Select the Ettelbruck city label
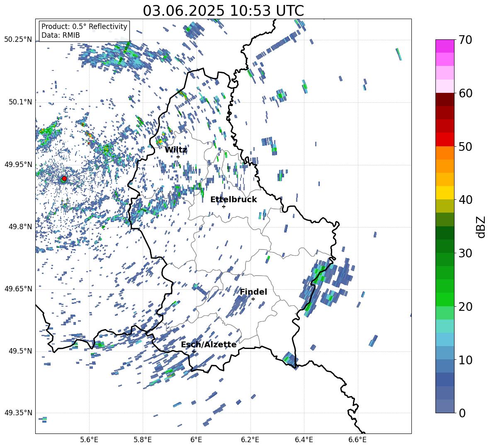The image size is (491, 448). [233, 200]
